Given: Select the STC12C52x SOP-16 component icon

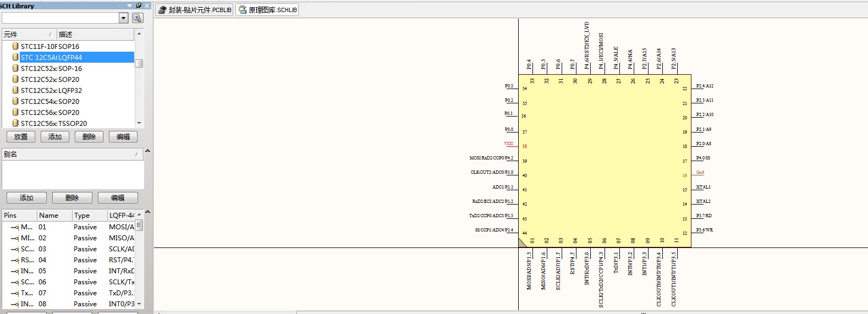Looking at the screenshot, I should pyautogui.click(x=15, y=68).
